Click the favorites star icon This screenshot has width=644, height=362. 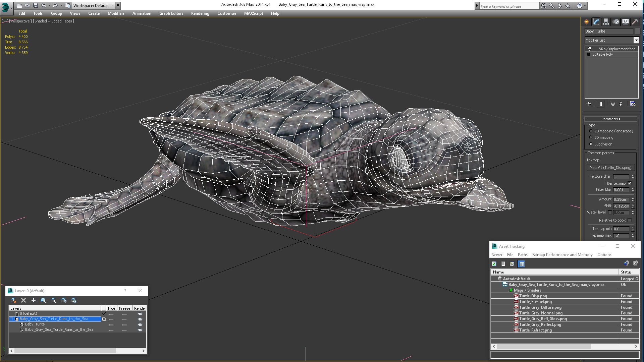coord(568,6)
